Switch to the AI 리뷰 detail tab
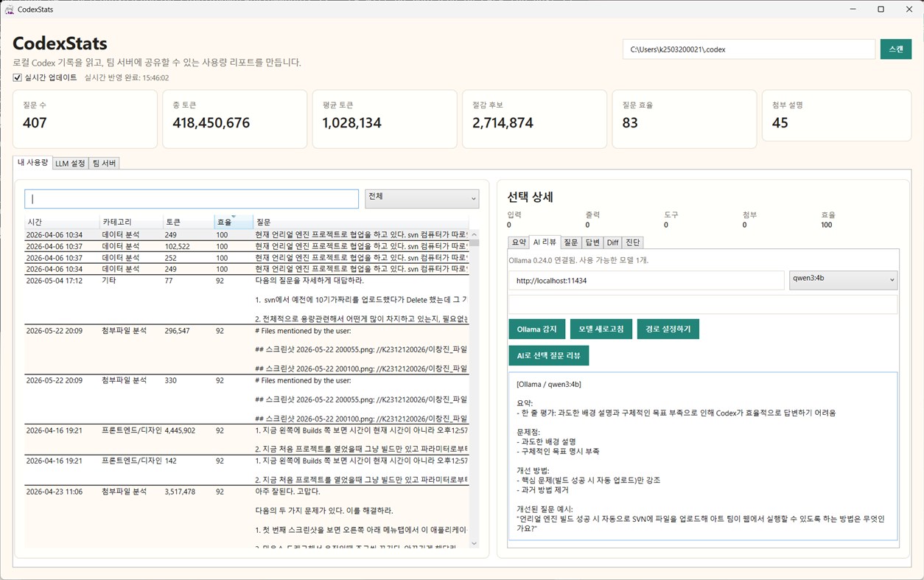The width and height of the screenshot is (924, 580). coord(545,242)
